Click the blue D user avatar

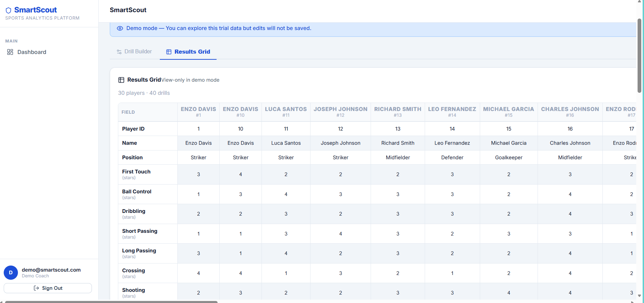(11, 273)
